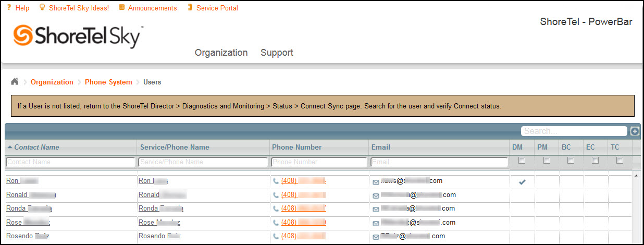Click the table scrollbar up arrow
The height and width of the screenshot is (245, 644).
636,176
